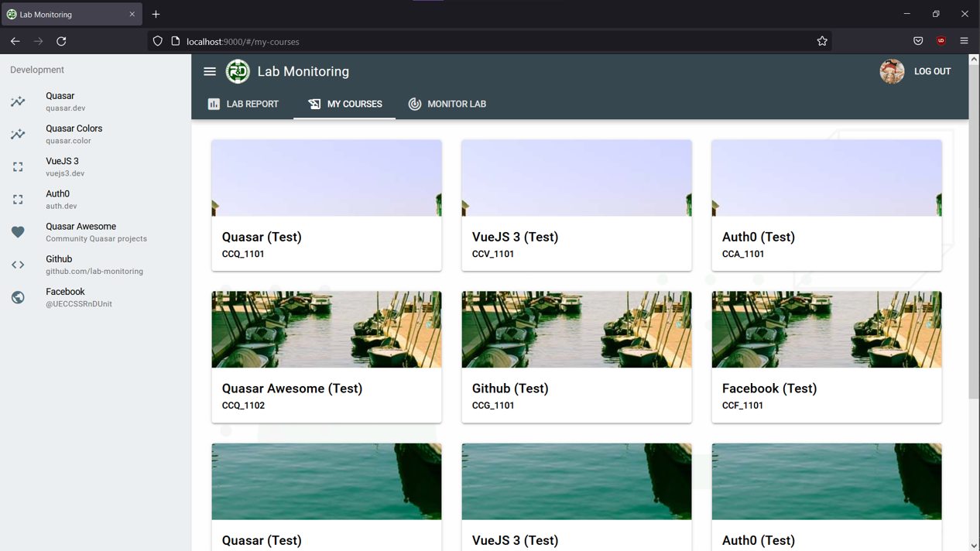This screenshot has height=551, width=980.
Task: Bookmark this page with the star icon
Action: [x=822, y=41]
